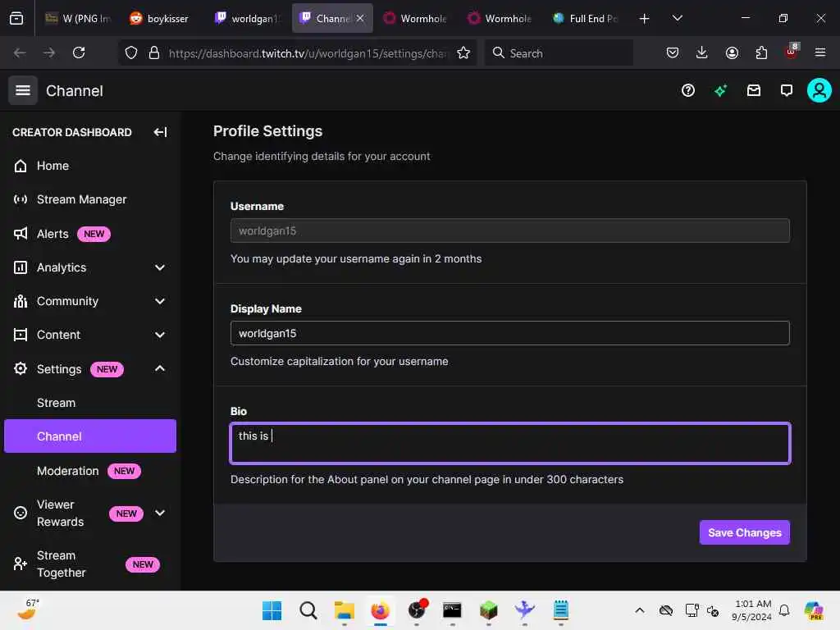Click the green sparkle icon in header
Image resolution: width=840 pixels, height=630 pixels.
[x=720, y=90]
